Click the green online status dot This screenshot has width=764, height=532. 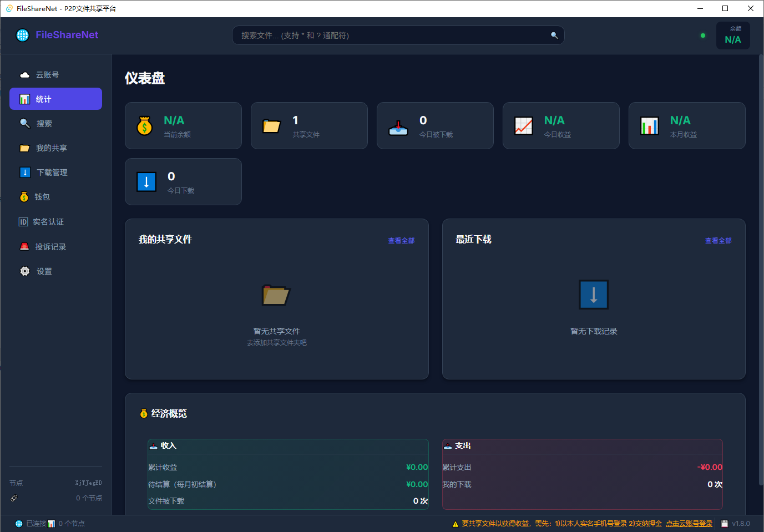703,36
